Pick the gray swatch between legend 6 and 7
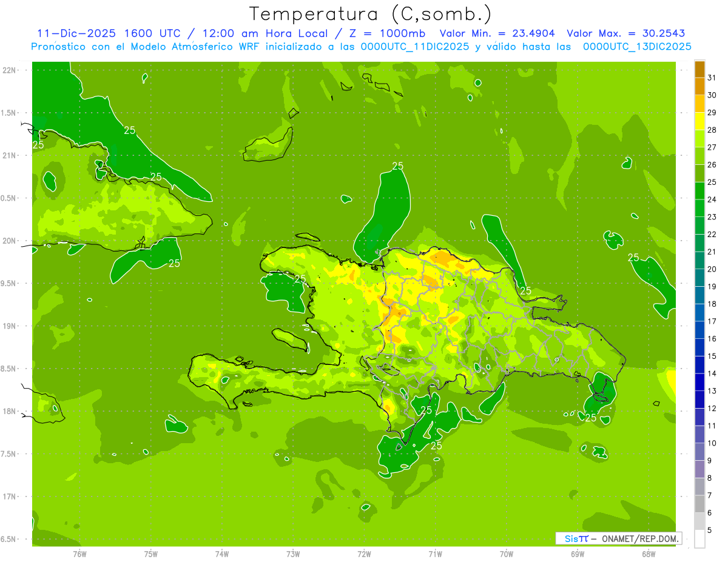Screen dimensions: 728x562 (x=699, y=504)
